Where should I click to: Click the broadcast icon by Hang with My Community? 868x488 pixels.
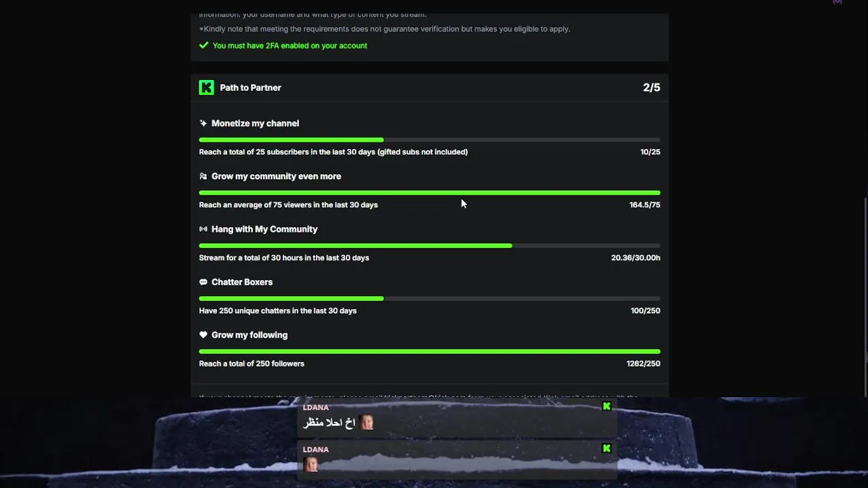[x=203, y=229]
